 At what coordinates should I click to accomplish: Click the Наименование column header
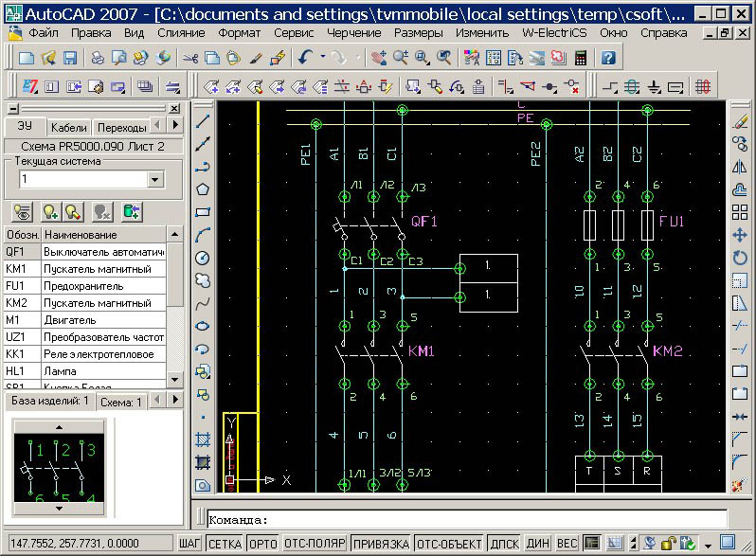[103, 235]
